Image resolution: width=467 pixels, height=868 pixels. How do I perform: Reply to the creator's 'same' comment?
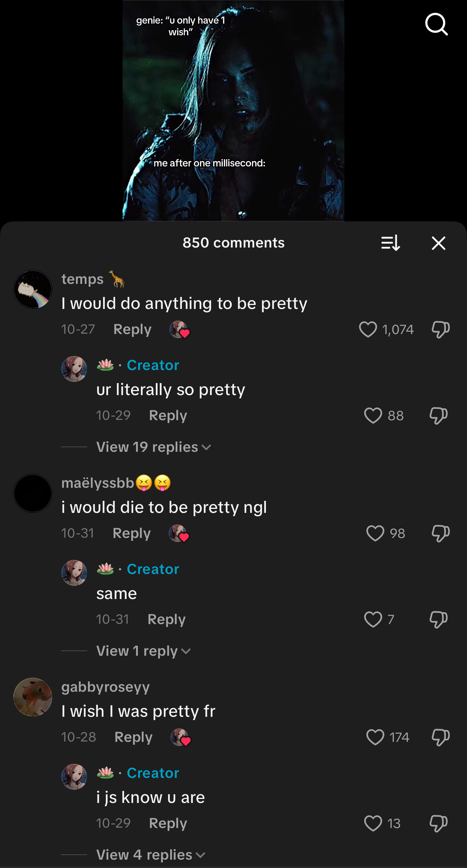[x=167, y=619]
